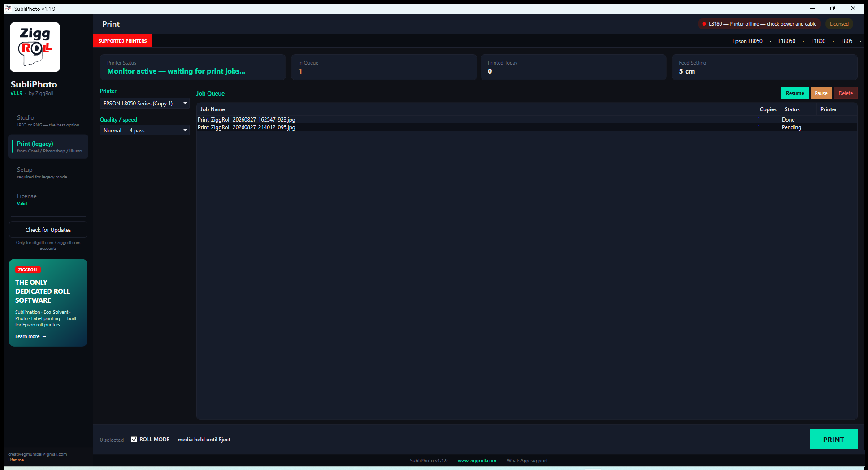Click the Done status of first job
868x470 pixels.
pyautogui.click(x=788, y=120)
